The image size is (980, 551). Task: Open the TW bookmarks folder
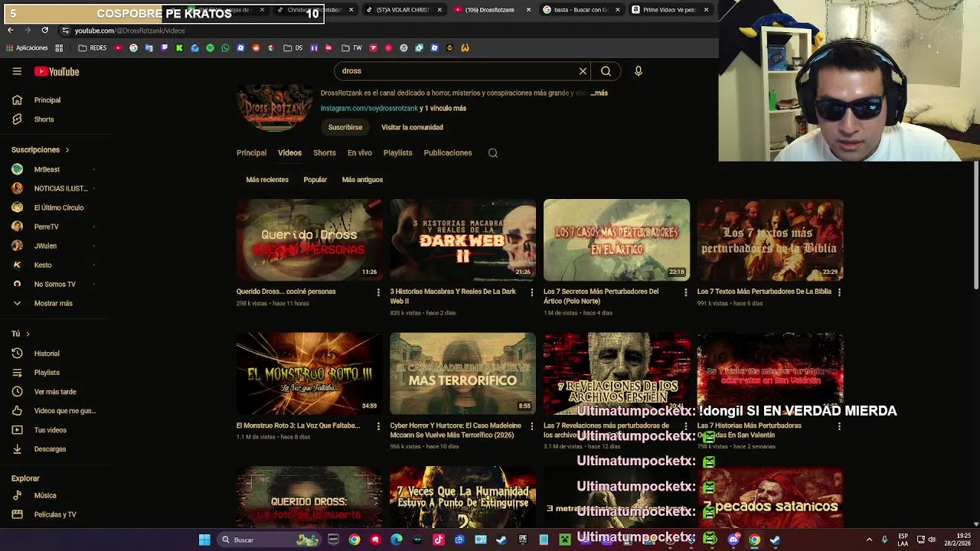click(x=351, y=48)
